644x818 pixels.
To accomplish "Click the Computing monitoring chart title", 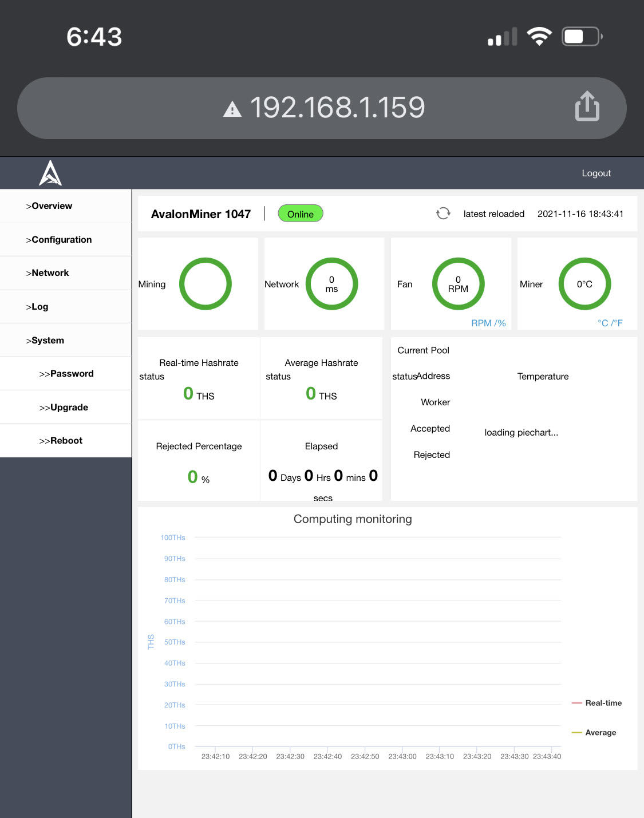I will (353, 519).
